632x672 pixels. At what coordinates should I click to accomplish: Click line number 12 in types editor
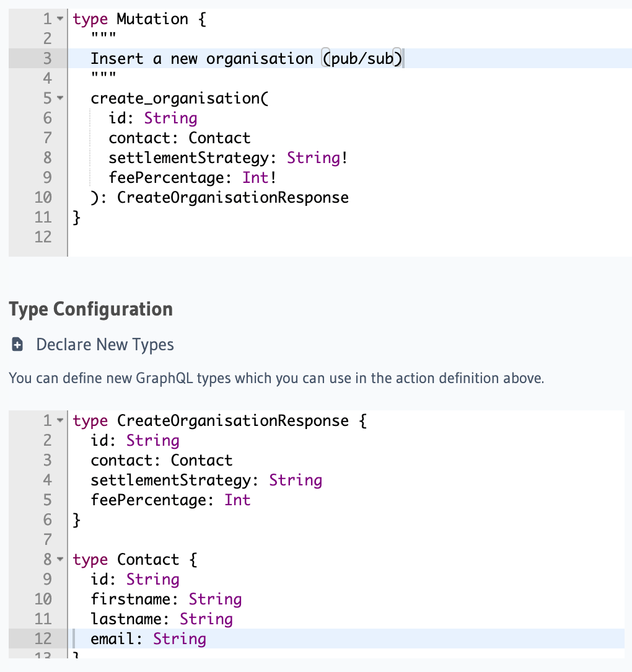(x=43, y=639)
